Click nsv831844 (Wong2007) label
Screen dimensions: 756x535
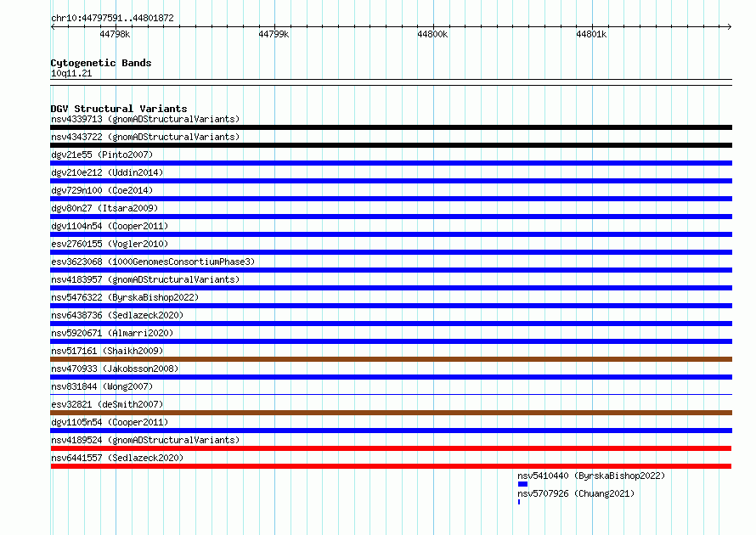102,386
